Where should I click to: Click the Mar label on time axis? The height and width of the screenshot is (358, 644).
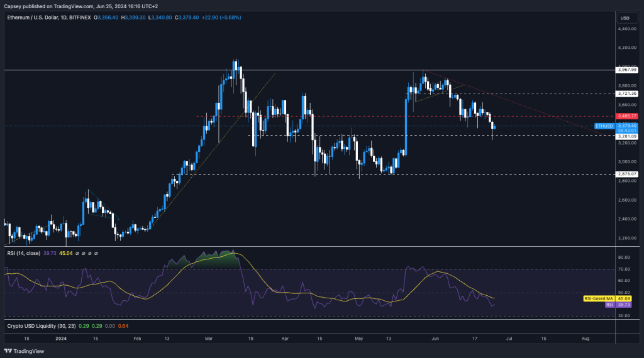coord(207,337)
